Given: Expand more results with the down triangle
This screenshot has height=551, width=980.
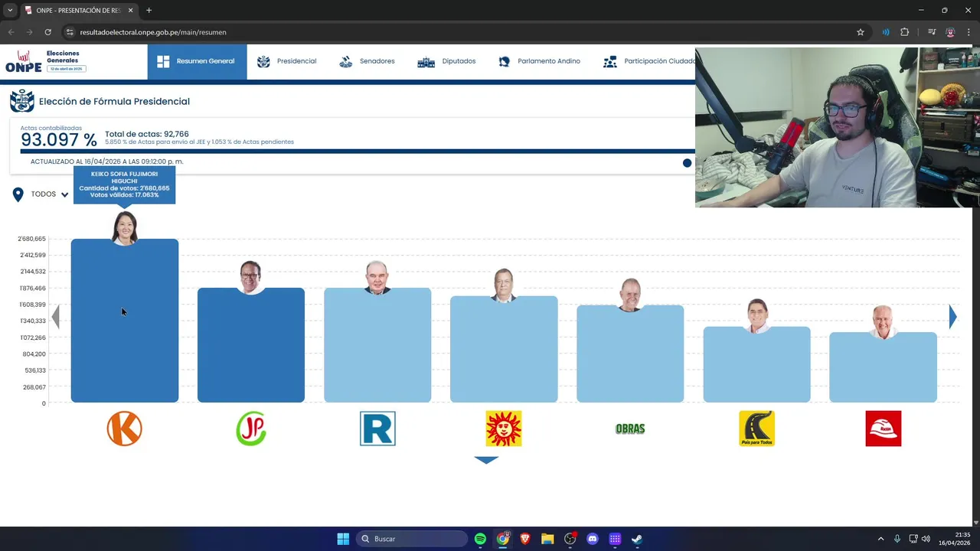Looking at the screenshot, I should click(486, 460).
